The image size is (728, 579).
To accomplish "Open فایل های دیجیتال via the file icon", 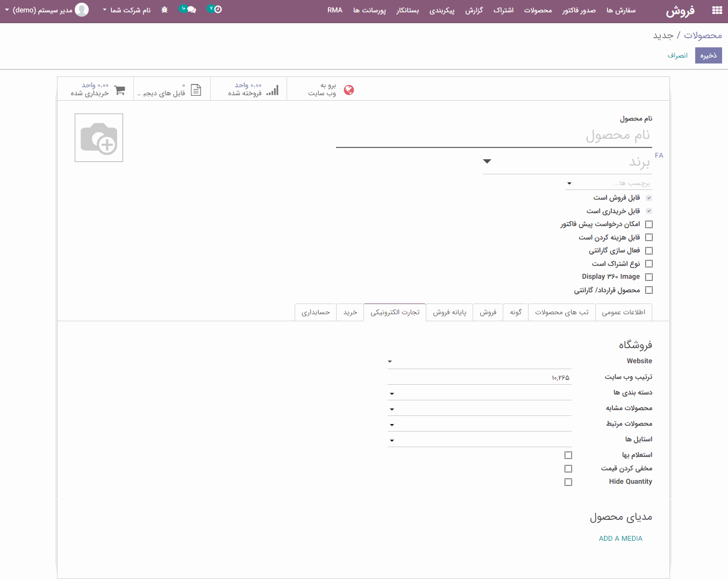I will coord(196,90).
